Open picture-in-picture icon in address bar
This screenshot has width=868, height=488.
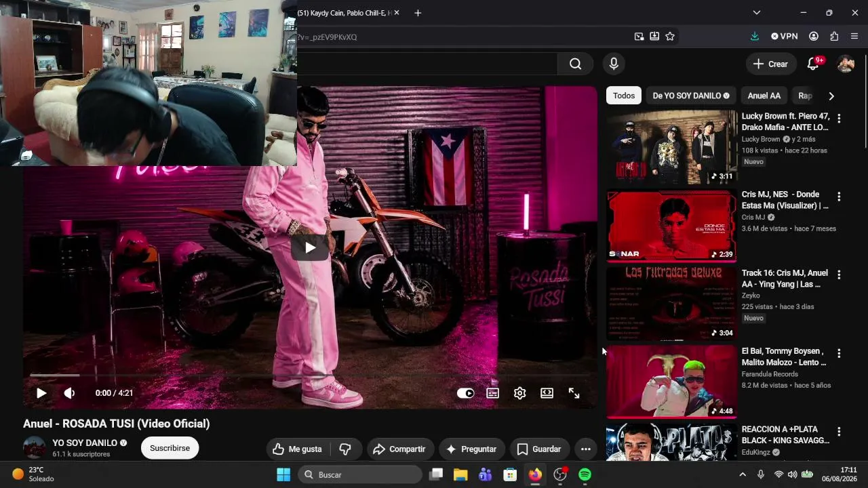tap(639, 37)
